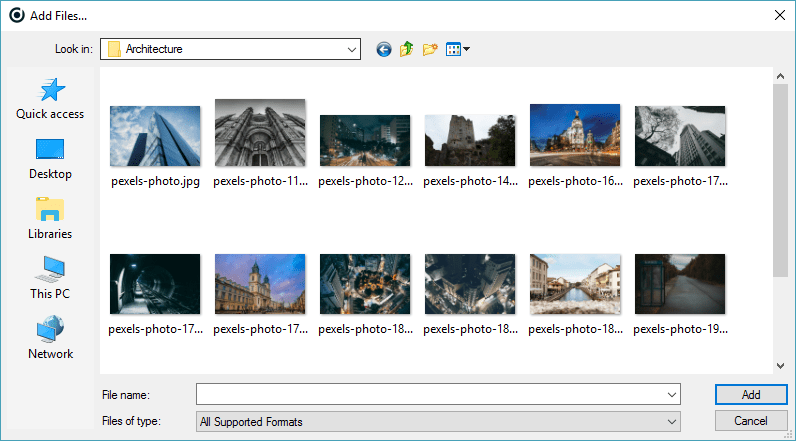
Task: Select the black and white cathedral photo
Action: click(x=260, y=135)
